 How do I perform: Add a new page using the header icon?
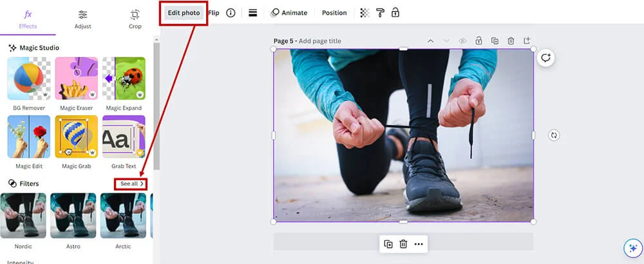coord(527,41)
